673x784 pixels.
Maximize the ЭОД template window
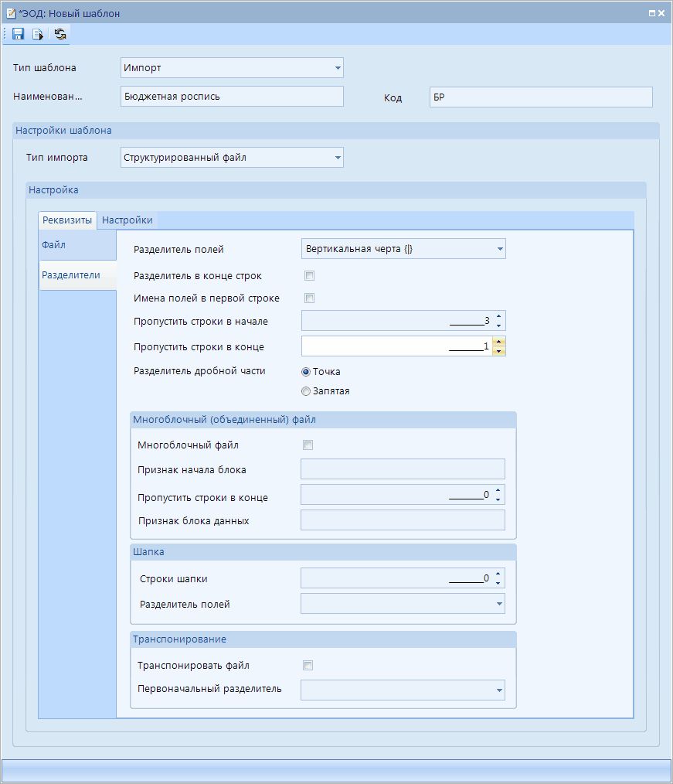(x=652, y=13)
